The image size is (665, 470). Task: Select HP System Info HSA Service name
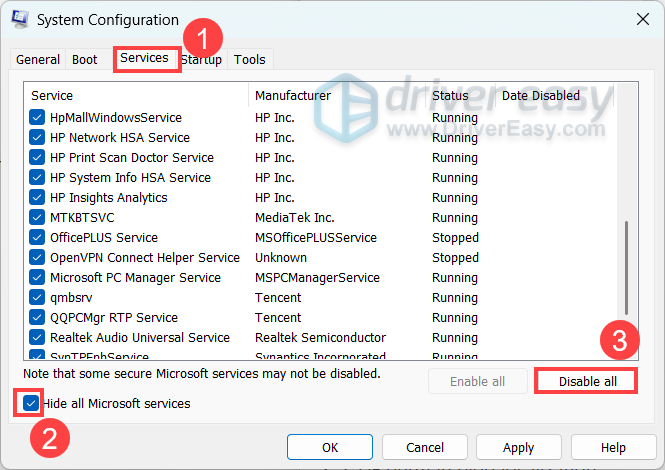pos(130,177)
